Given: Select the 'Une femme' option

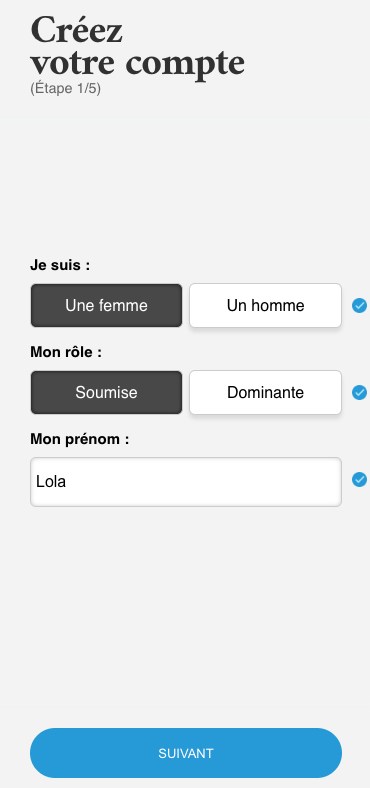Looking at the screenshot, I should click(106, 306).
